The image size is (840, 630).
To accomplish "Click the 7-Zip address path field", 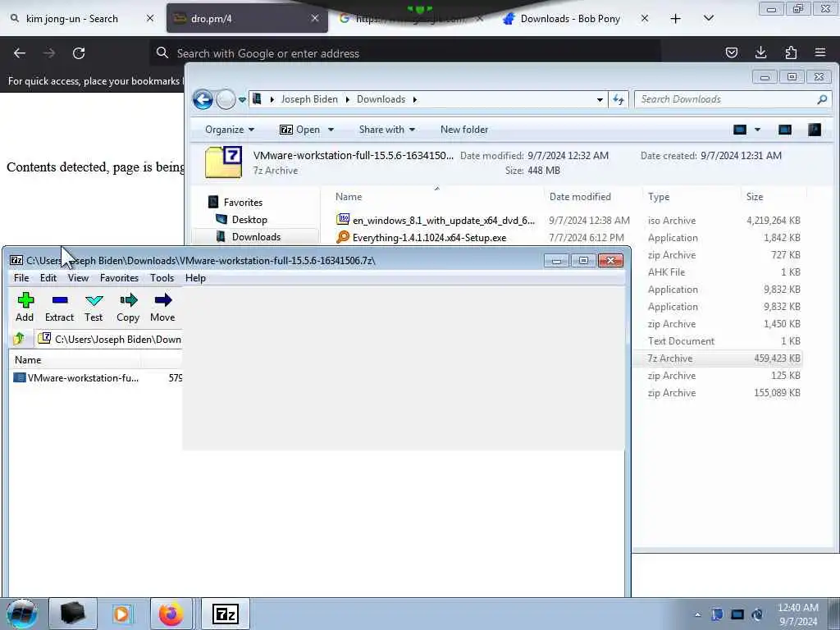I will coord(110,339).
